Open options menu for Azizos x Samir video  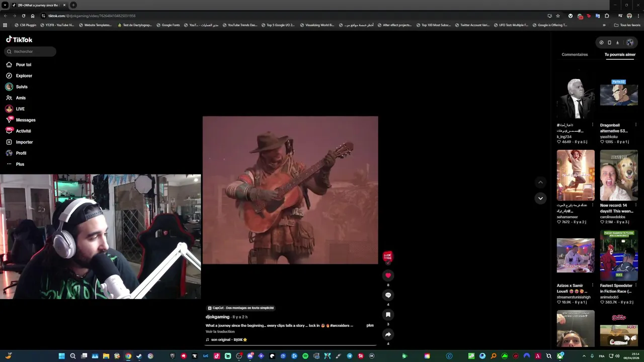click(x=593, y=285)
